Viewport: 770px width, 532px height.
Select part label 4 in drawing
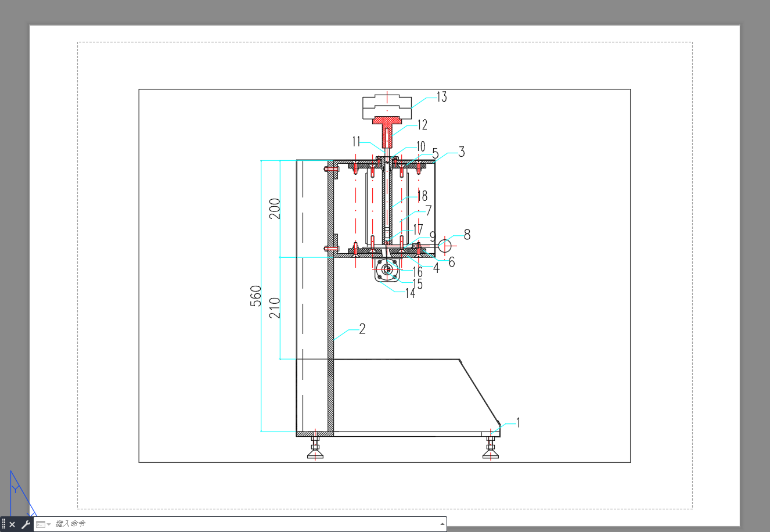pyautogui.click(x=437, y=269)
